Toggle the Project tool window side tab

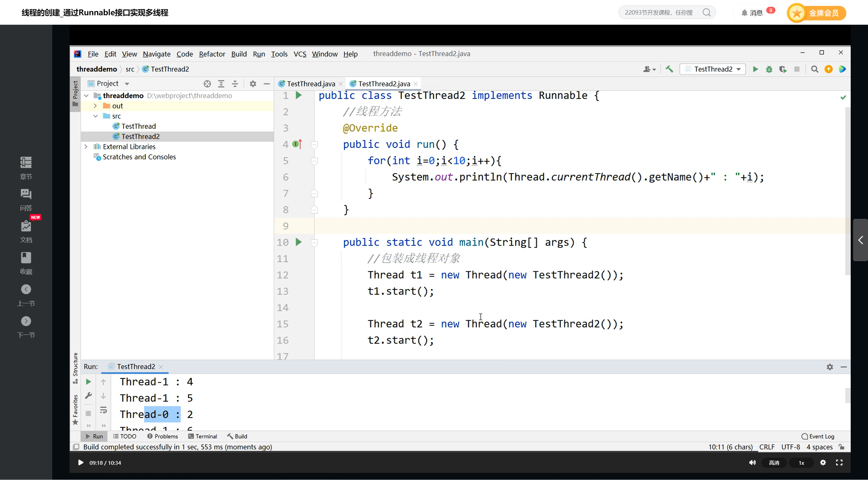(75, 94)
